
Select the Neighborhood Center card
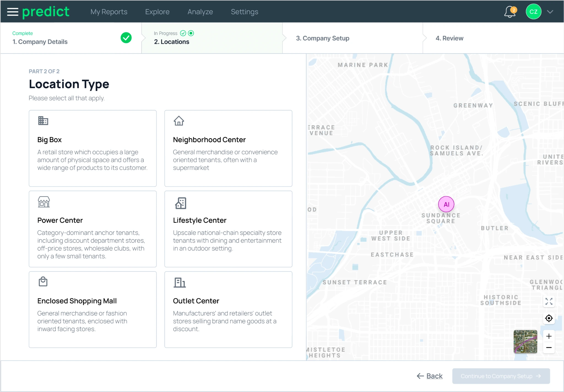pyautogui.click(x=228, y=148)
